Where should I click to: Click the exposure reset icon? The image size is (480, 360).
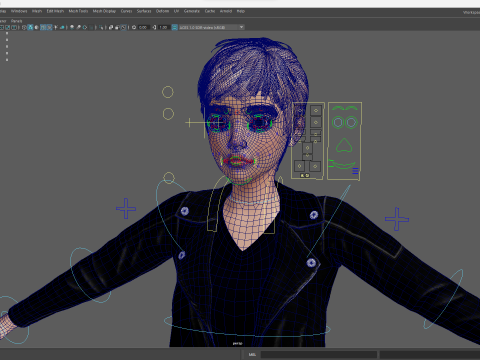point(134,27)
